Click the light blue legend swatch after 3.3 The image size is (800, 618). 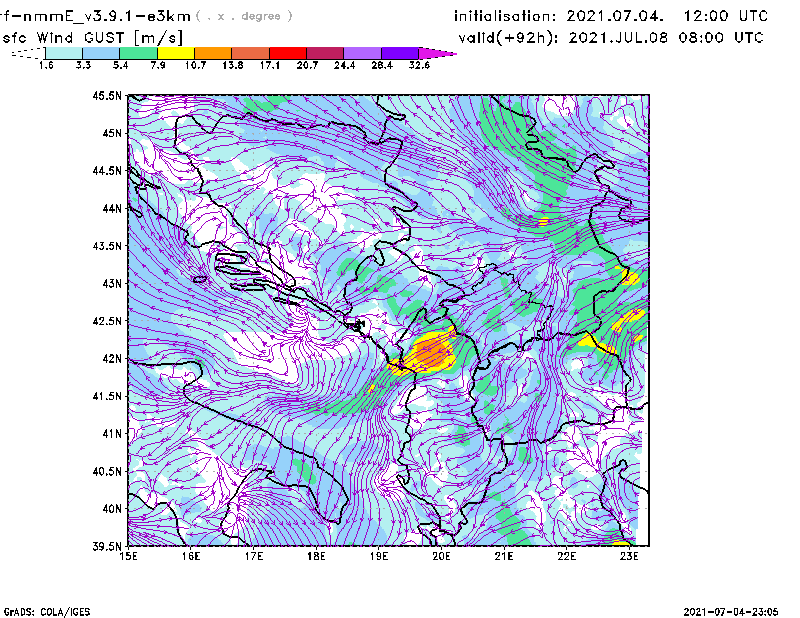101,53
